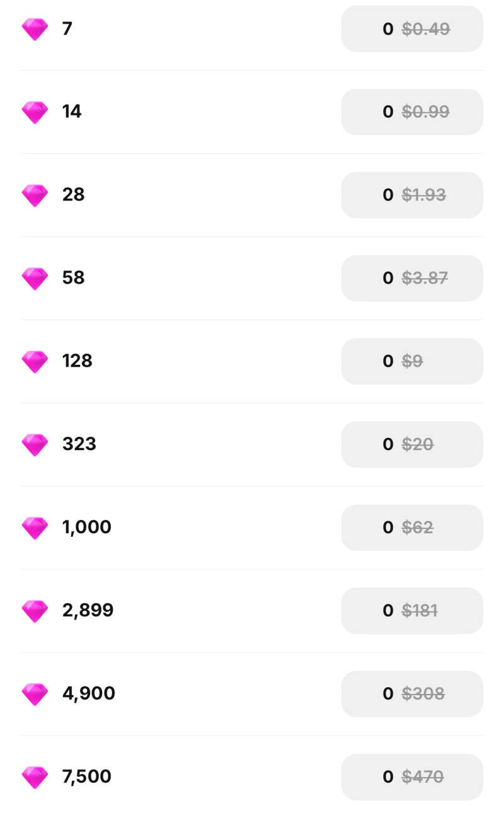Get 7,500 gems via $470 button
This screenshot has height=815, width=504.
(x=412, y=778)
